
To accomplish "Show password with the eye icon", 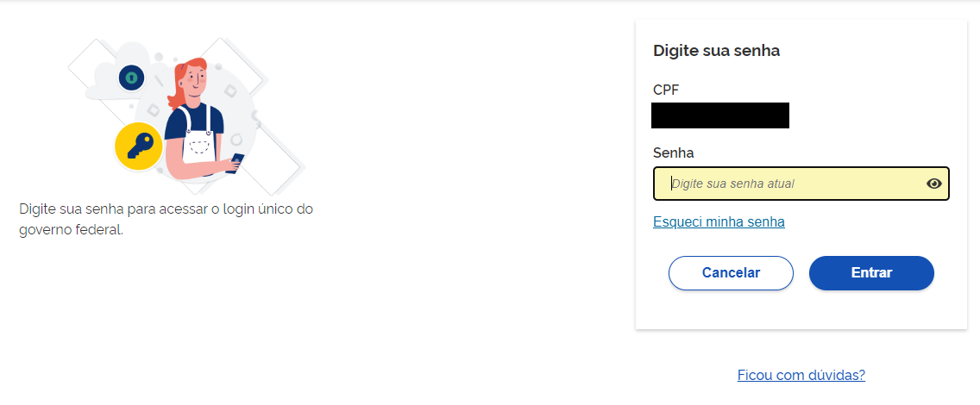I will tap(933, 184).
